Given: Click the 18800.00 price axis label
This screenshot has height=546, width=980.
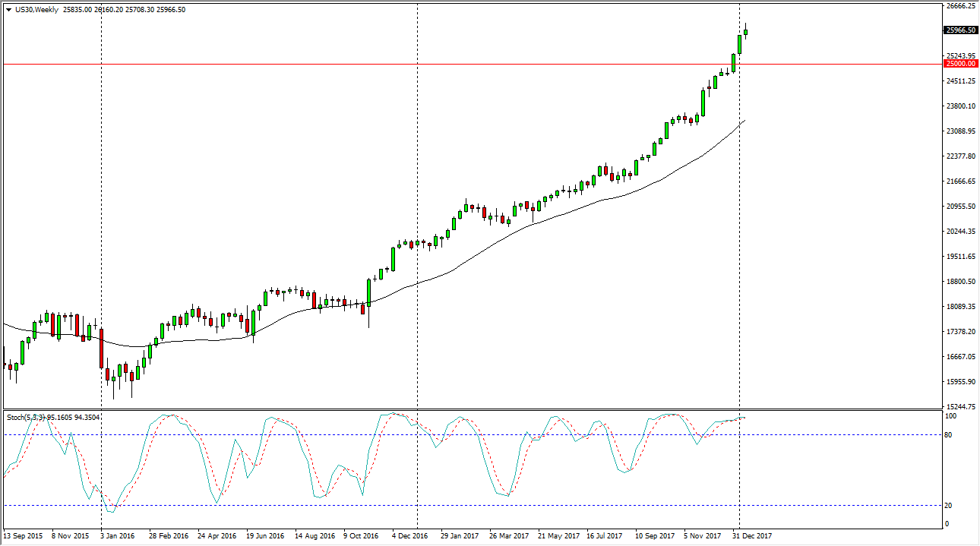Looking at the screenshot, I should pos(959,282).
